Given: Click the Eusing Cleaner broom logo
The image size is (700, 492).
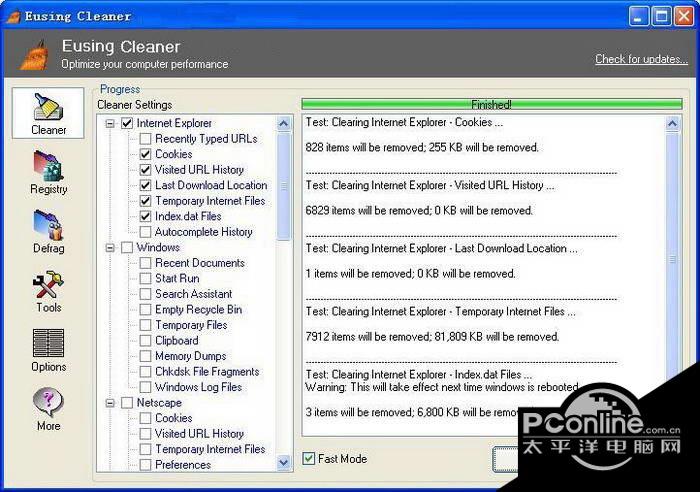Looking at the screenshot, I should (x=35, y=55).
